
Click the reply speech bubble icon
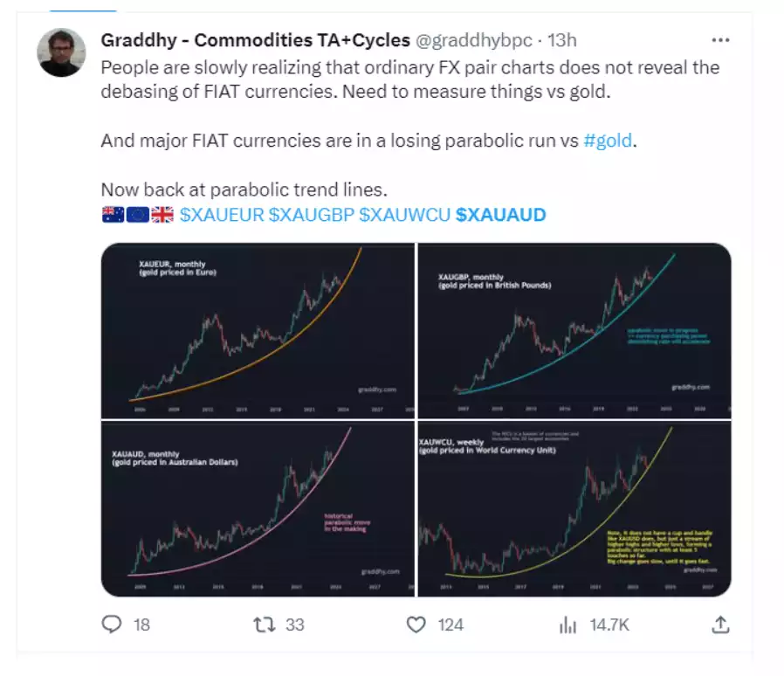(112, 624)
